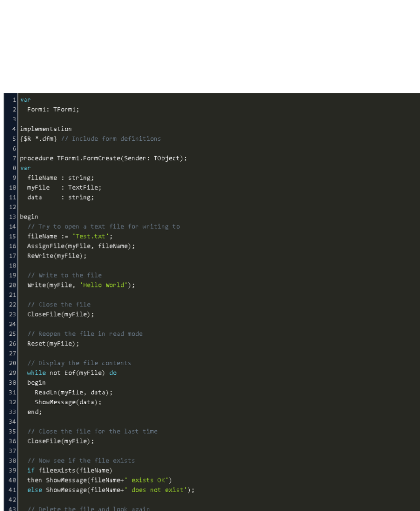Click the 'Reset(myFile);' statement
Screen dimensions: 420x511
[53, 344]
